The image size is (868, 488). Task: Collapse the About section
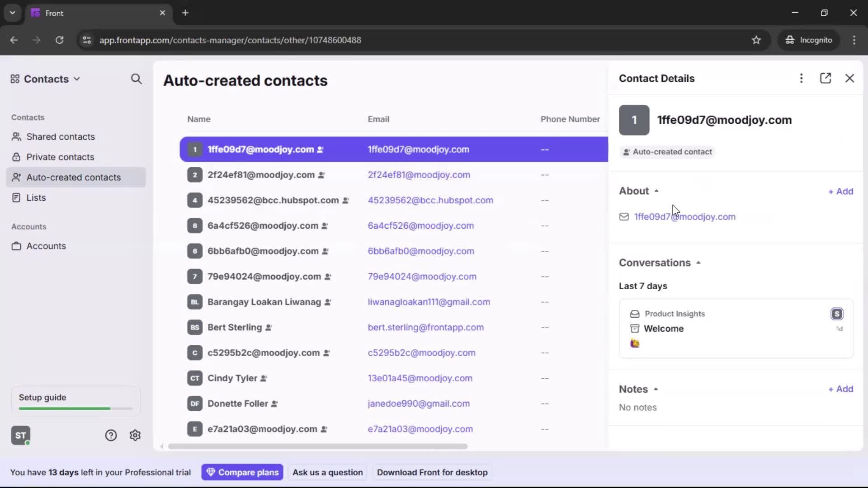click(656, 191)
